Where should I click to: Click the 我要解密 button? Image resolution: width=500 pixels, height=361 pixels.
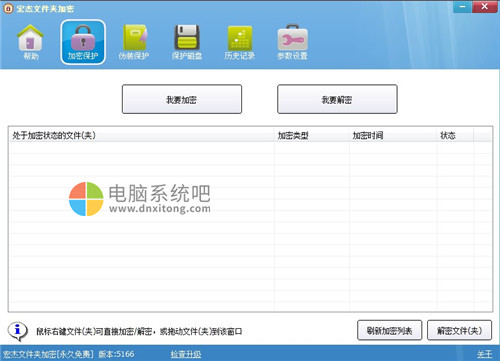(337, 99)
